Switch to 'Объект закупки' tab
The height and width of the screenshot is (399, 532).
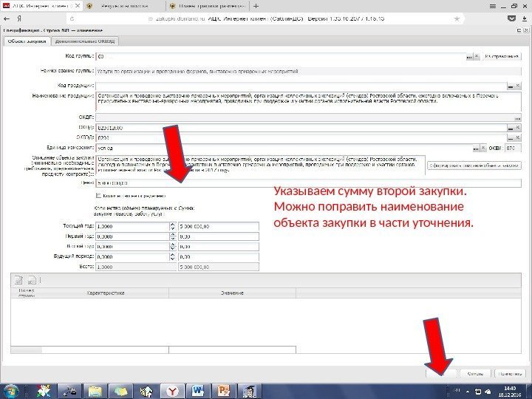coord(27,41)
